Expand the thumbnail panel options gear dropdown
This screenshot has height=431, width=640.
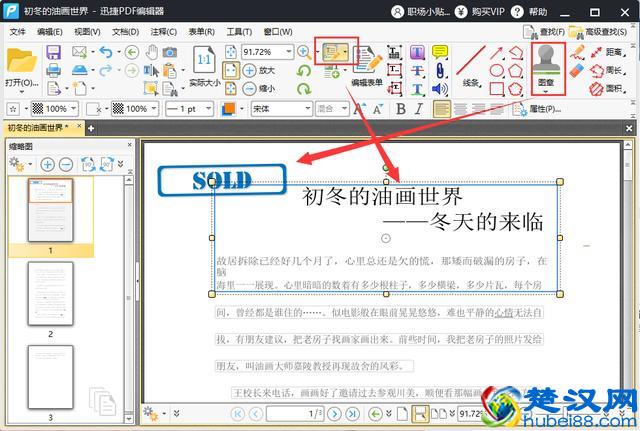pos(31,164)
